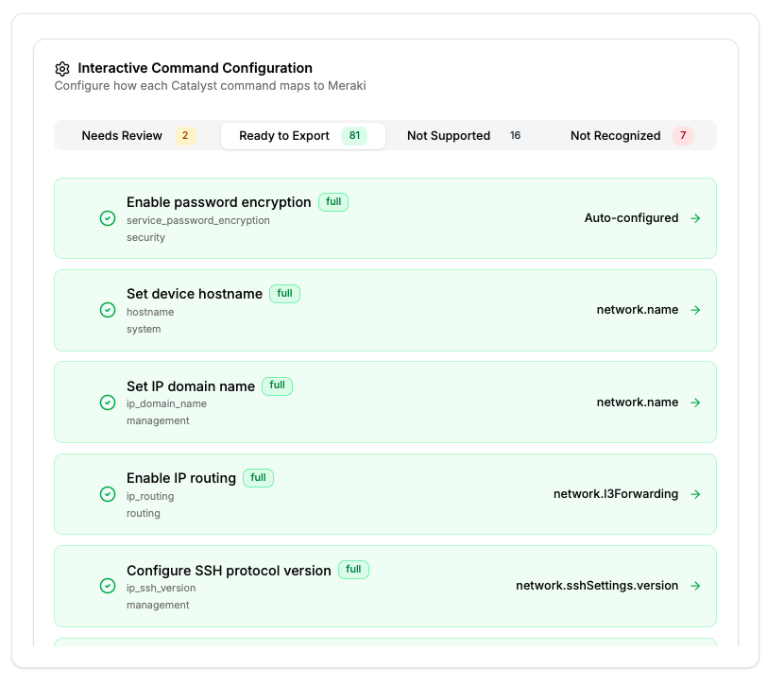Click the full badge next to Enable IP routing
The image size is (784, 685).
tap(258, 478)
